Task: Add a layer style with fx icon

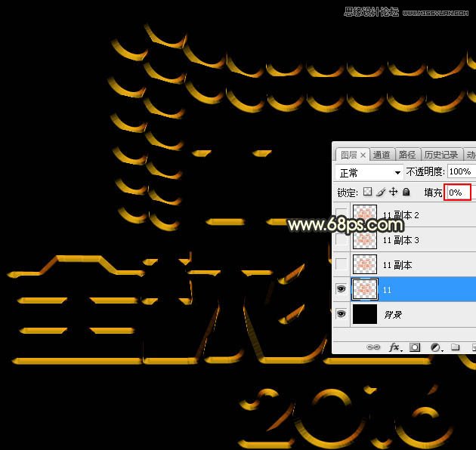Action: point(395,347)
